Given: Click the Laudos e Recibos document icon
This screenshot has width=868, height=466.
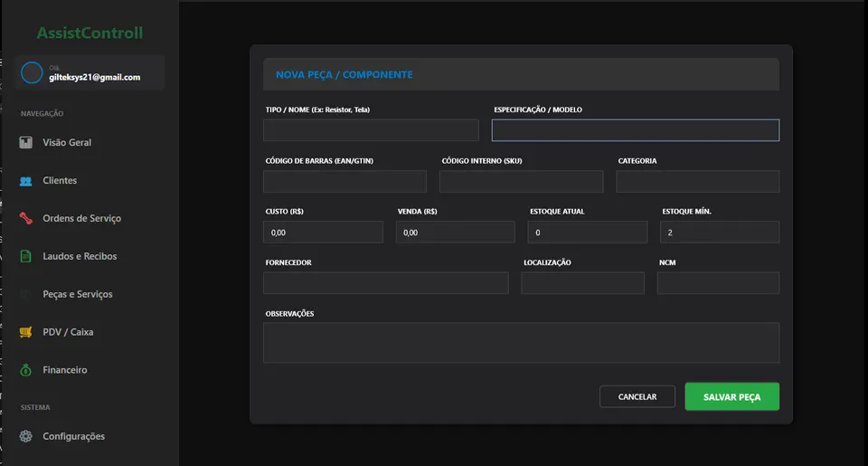Looking at the screenshot, I should coord(25,256).
